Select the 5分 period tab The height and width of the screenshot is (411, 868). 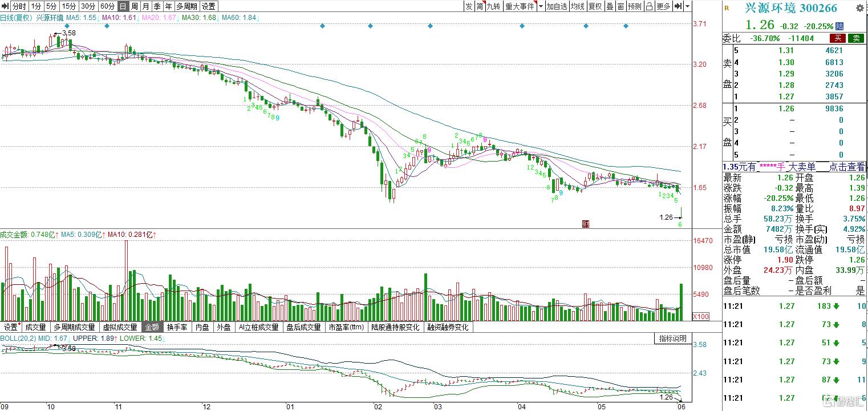point(52,6)
